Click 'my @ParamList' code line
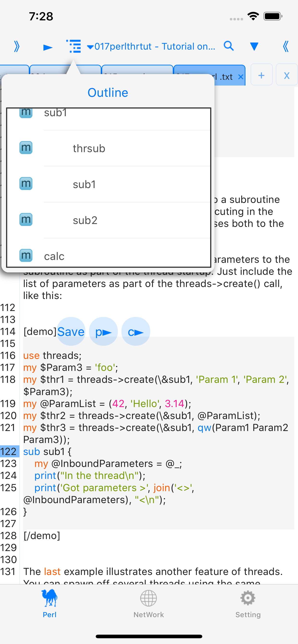The height and width of the screenshot is (644, 298). click(x=107, y=403)
